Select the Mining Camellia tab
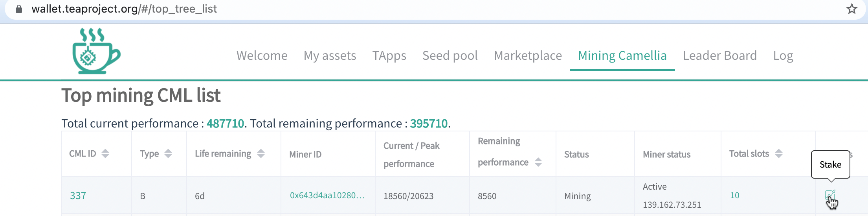This screenshot has height=216, width=868. click(622, 55)
